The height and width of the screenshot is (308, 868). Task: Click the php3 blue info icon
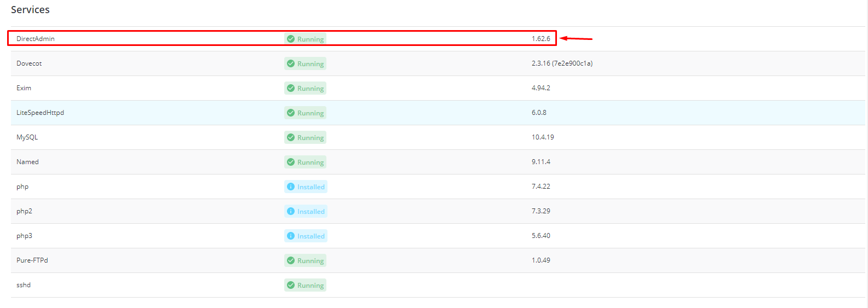pos(291,236)
